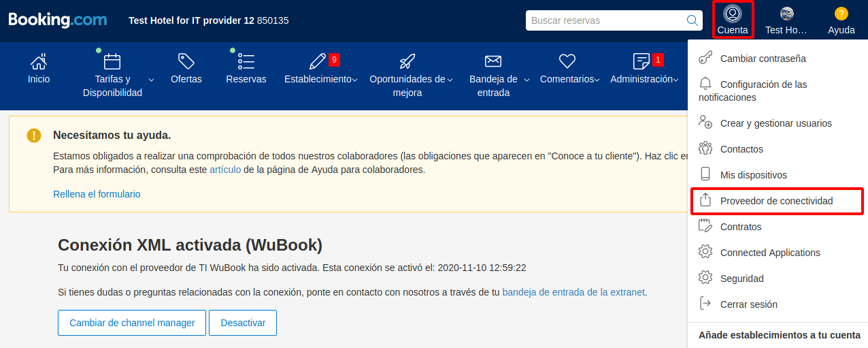Click the Tarifas y Disponibilidad calendar icon
The height and width of the screenshot is (348, 868).
click(x=112, y=61)
